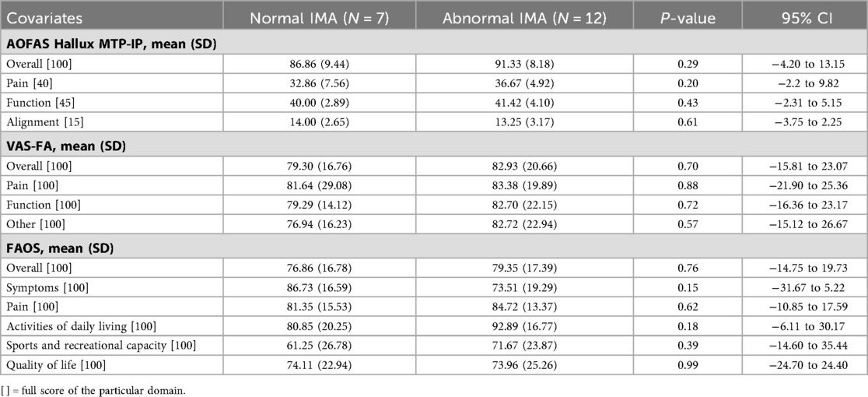Click the Covariates column header
This screenshot has height=397, width=868.
[44, 18]
